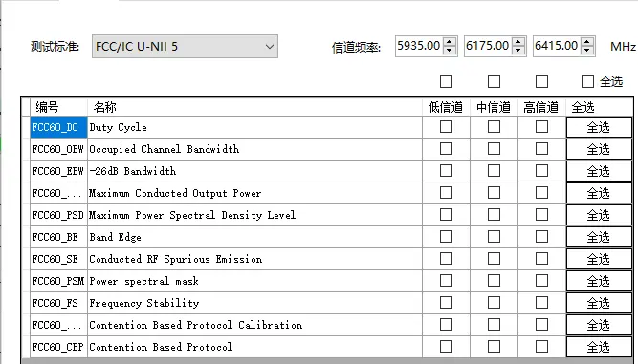
Task: Select the FCC60_PSD cell
Action: point(58,215)
